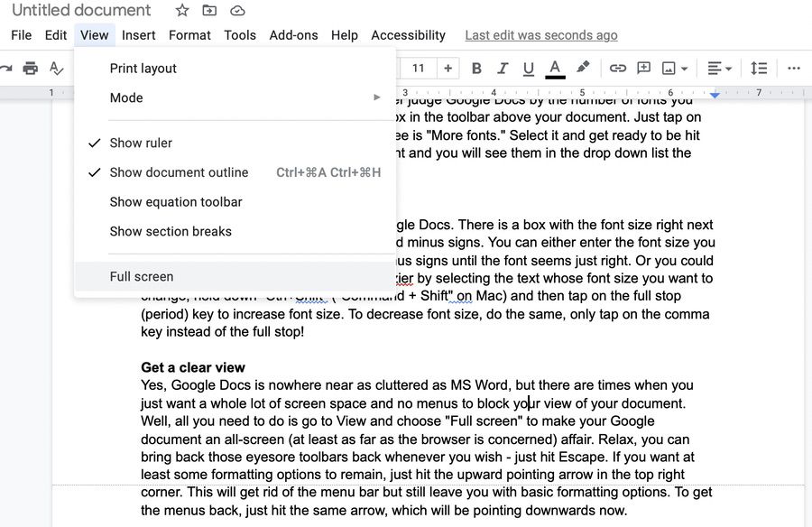Open the Insert menu

(138, 35)
